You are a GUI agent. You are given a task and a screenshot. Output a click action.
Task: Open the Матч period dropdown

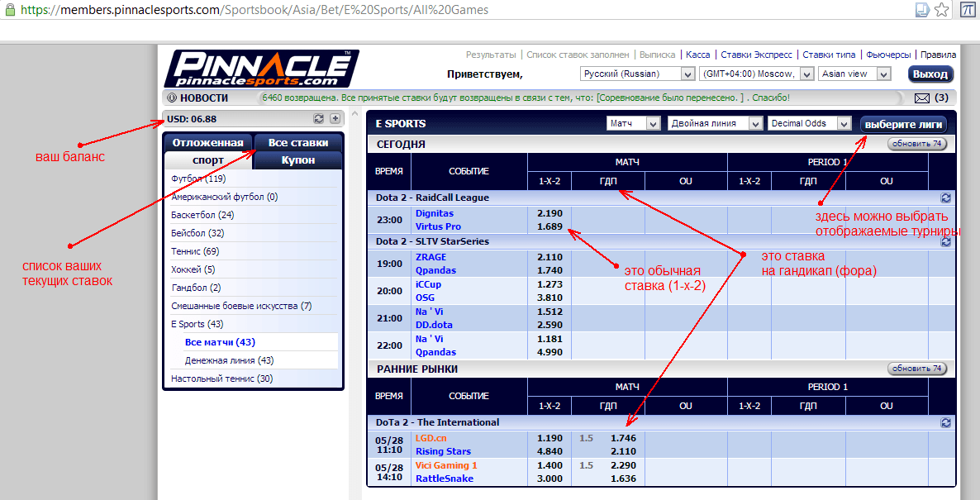(x=633, y=123)
